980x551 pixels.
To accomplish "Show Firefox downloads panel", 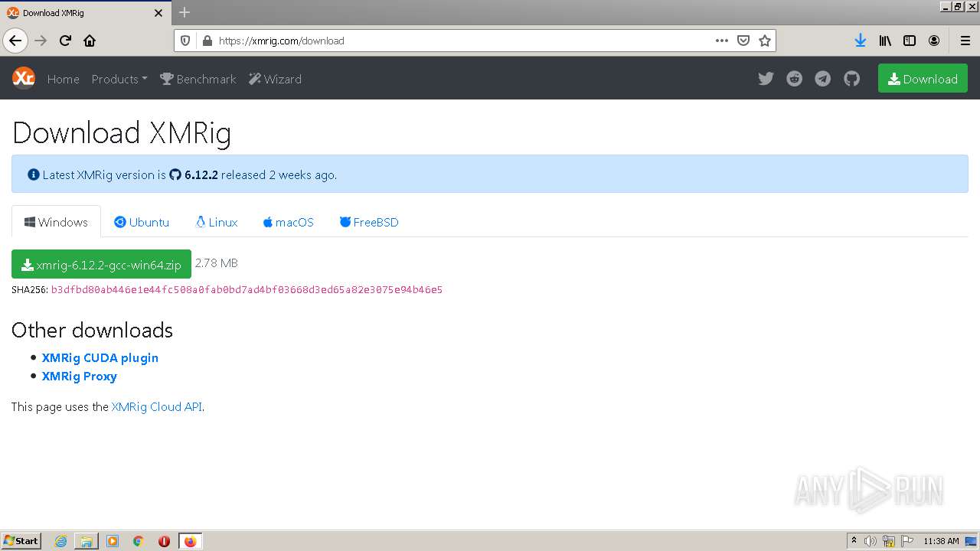I will [x=861, y=41].
